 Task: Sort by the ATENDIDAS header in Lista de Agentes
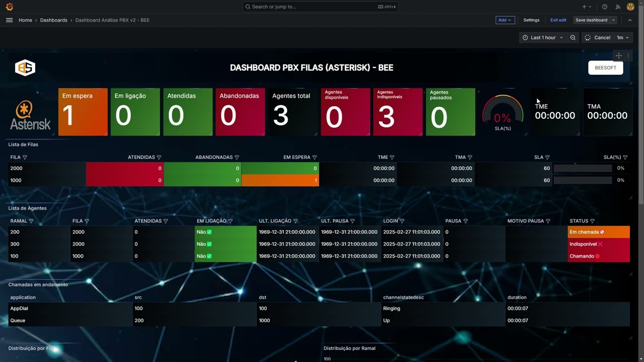[x=148, y=221]
